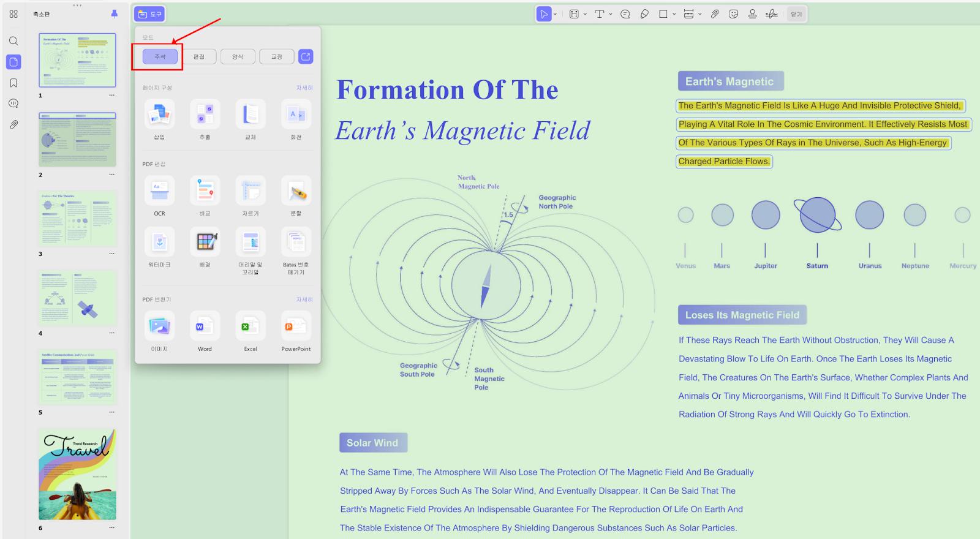Convert PDF to Excel

click(x=251, y=326)
